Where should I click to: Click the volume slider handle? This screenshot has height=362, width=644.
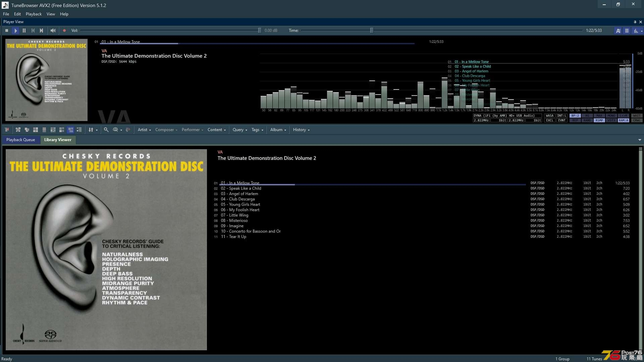[x=260, y=31]
